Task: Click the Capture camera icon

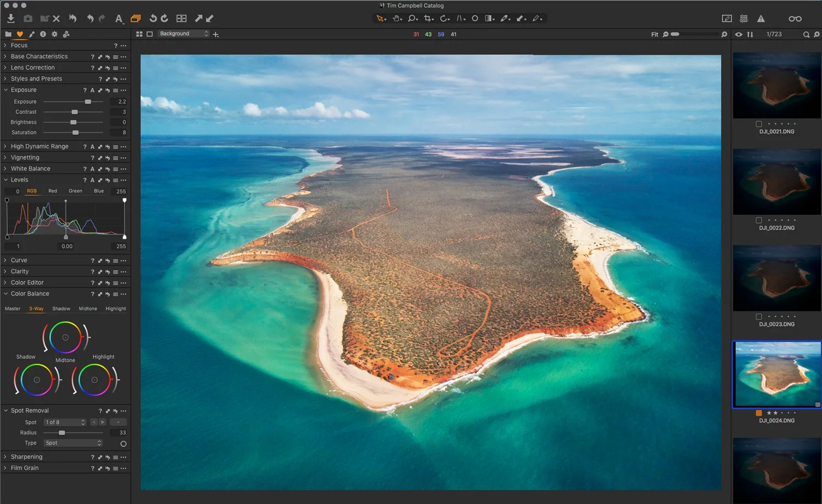Action: pyautogui.click(x=28, y=19)
